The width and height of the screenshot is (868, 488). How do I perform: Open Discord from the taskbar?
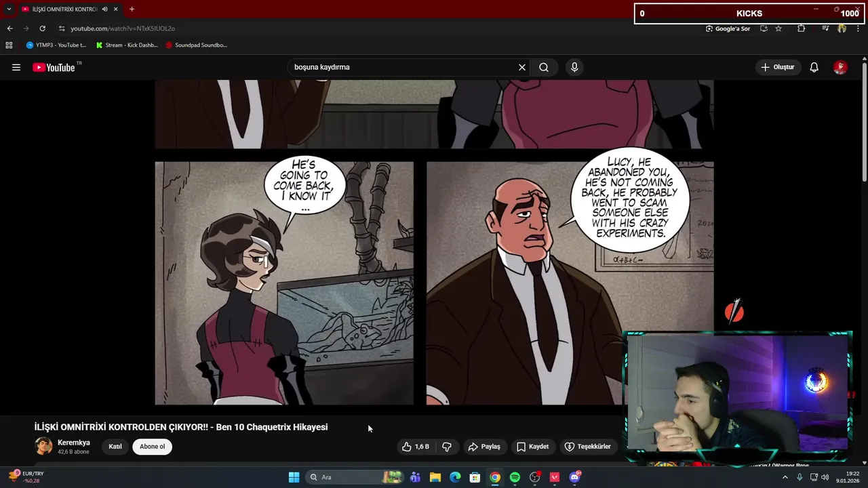575,477
